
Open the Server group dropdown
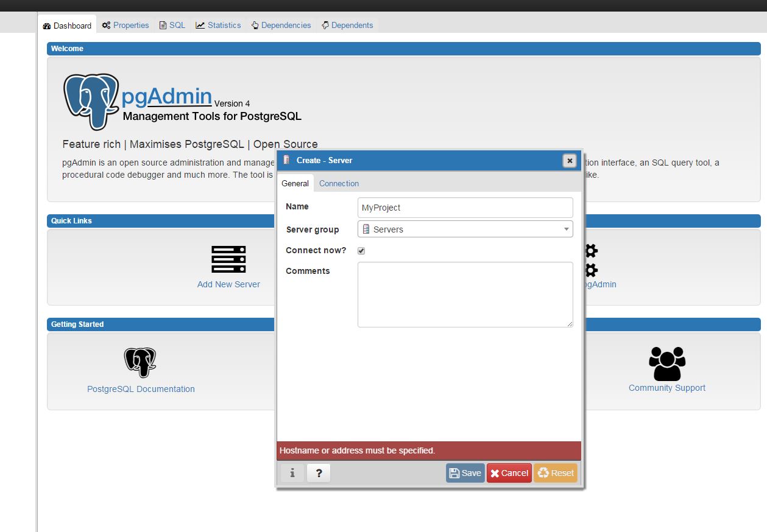[465, 229]
